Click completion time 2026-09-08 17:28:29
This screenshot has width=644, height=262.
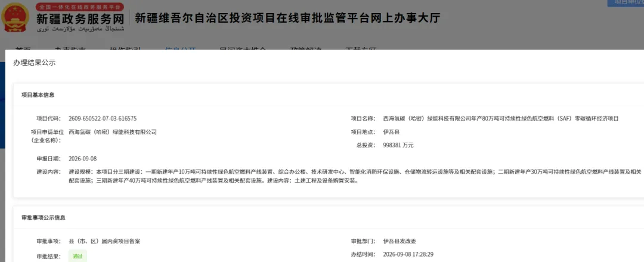408,254
